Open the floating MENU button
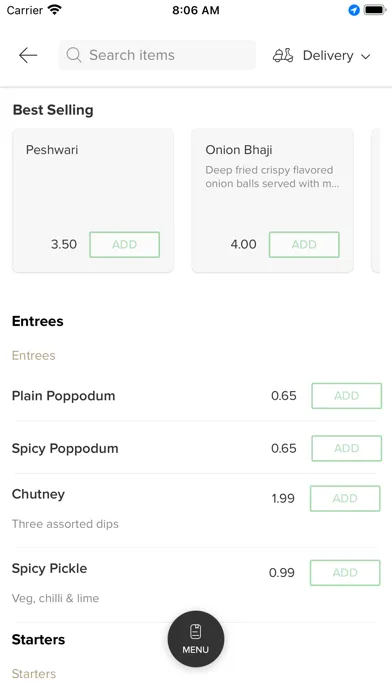This screenshot has width=392, height=696. click(x=196, y=639)
